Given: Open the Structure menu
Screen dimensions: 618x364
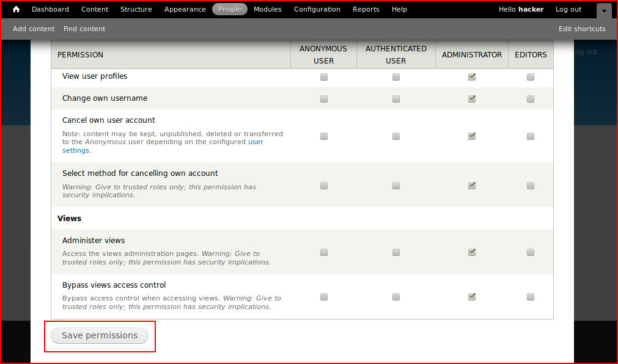Looking at the screenshot, I should coord(136,9).
